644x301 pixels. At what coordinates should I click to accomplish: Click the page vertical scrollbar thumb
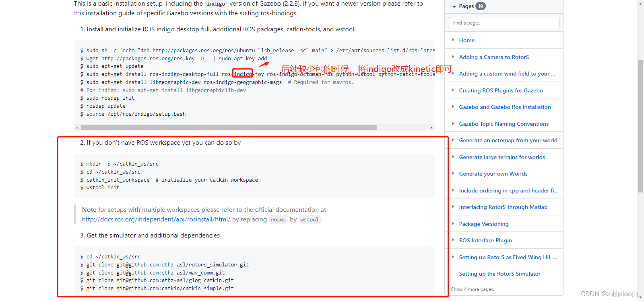coord(640,126)
